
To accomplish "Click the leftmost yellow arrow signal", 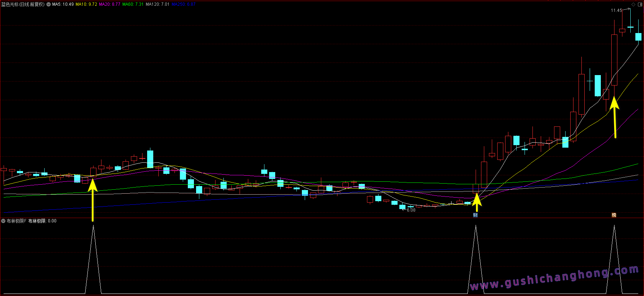I will click(93, 199).
